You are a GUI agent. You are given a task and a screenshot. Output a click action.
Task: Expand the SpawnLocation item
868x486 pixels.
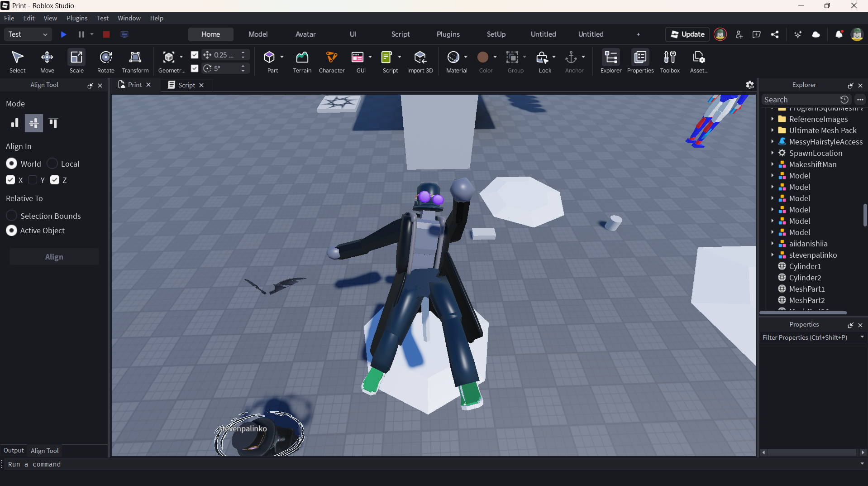click(x=773, y=153)
